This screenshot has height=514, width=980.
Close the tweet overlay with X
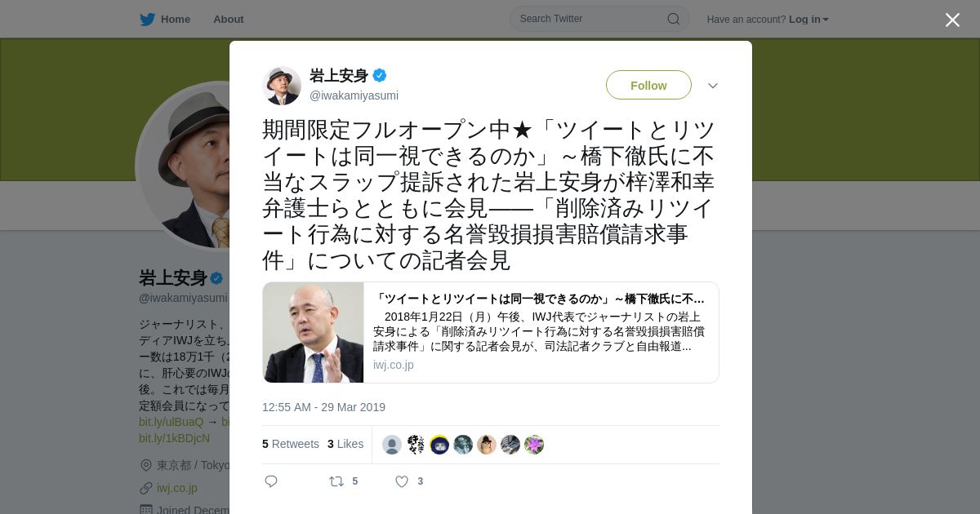pos(952,20)
